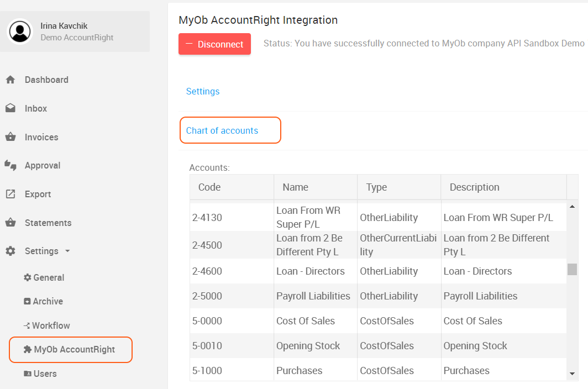
Task: Click the user avatar icon
Action: coord(20,31)
